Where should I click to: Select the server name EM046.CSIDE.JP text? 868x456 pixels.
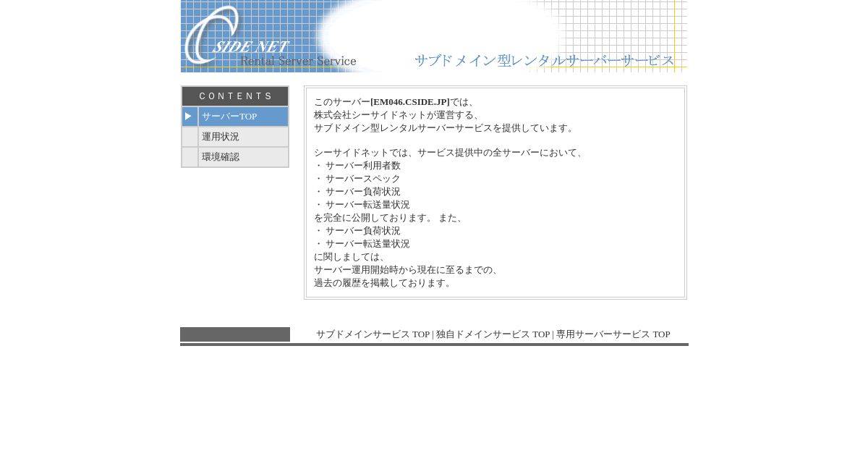click(410, 102)
